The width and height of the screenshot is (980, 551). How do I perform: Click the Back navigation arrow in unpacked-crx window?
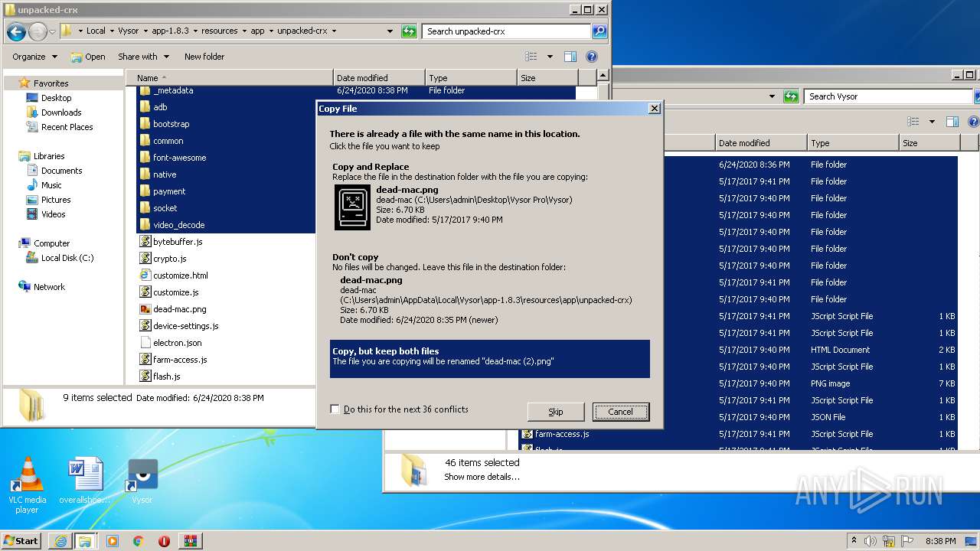[16, 31]
